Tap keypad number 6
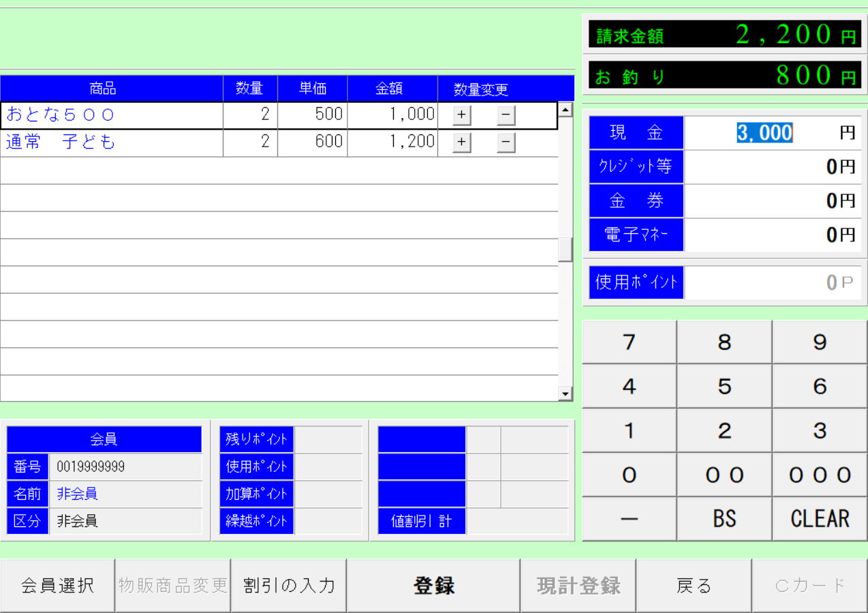 pos(820,387)
